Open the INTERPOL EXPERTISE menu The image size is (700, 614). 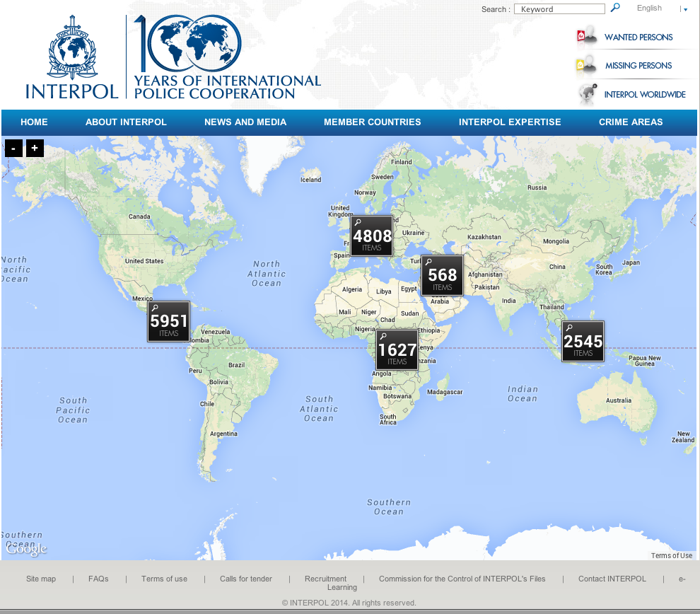pos(510,122)
